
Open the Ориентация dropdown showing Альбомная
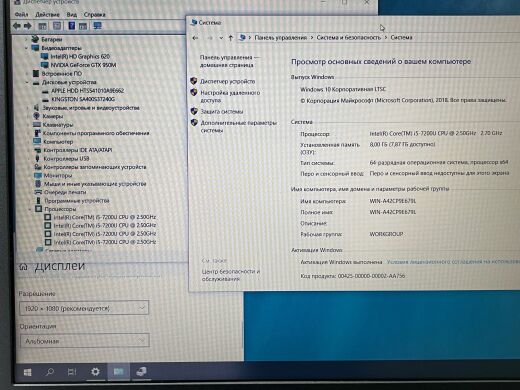tap(84, 341)
